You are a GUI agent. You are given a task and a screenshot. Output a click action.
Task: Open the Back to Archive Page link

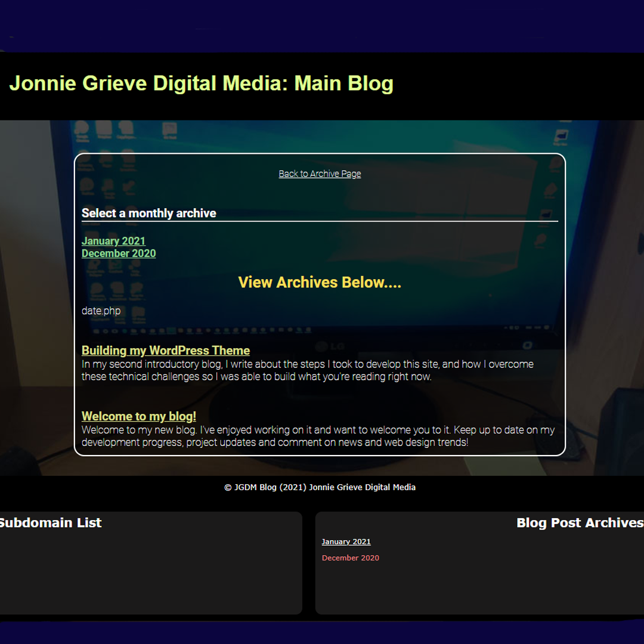point(320,174)
